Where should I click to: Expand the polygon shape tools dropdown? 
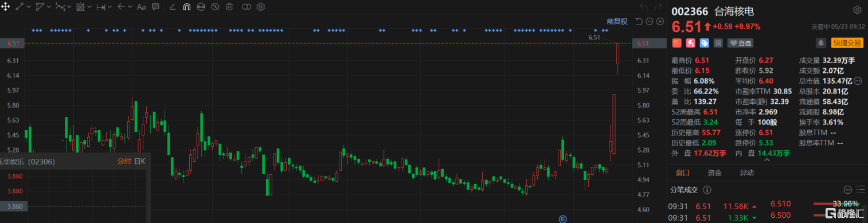(49, 7)
